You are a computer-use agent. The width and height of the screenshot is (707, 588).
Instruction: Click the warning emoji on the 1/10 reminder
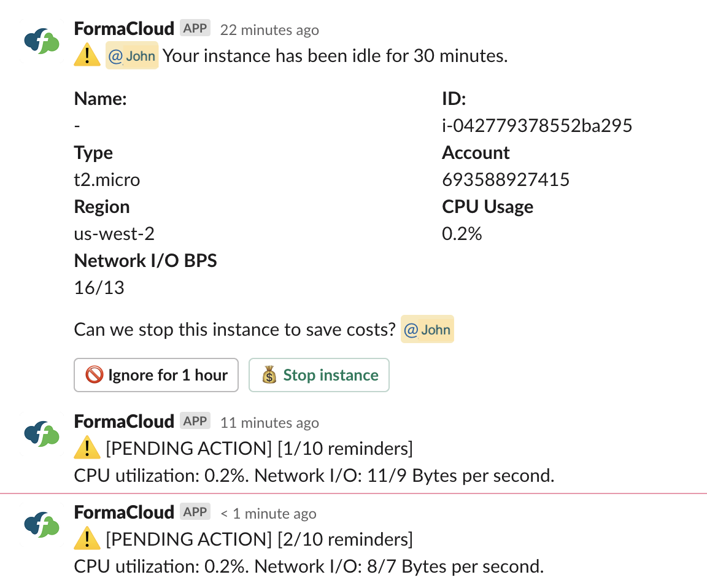(87, 449)
